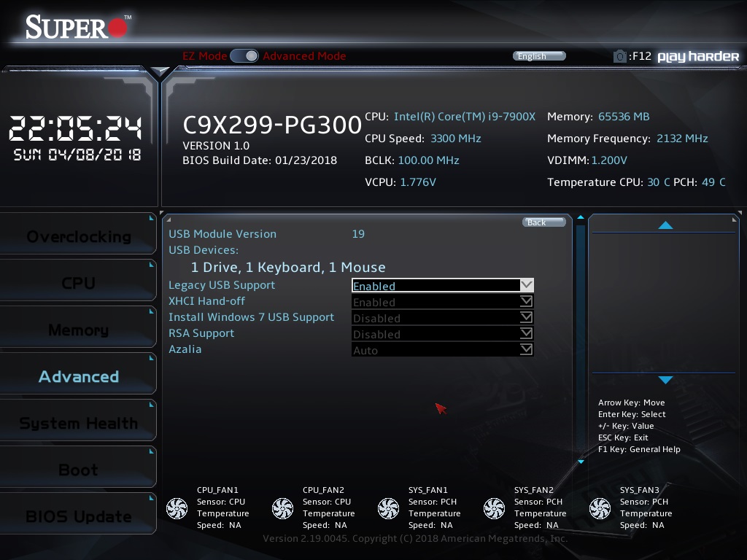Toggle the EZ Mode / Advanced Mode switch
Screen dimensions: 747x560
pos(244,56)
